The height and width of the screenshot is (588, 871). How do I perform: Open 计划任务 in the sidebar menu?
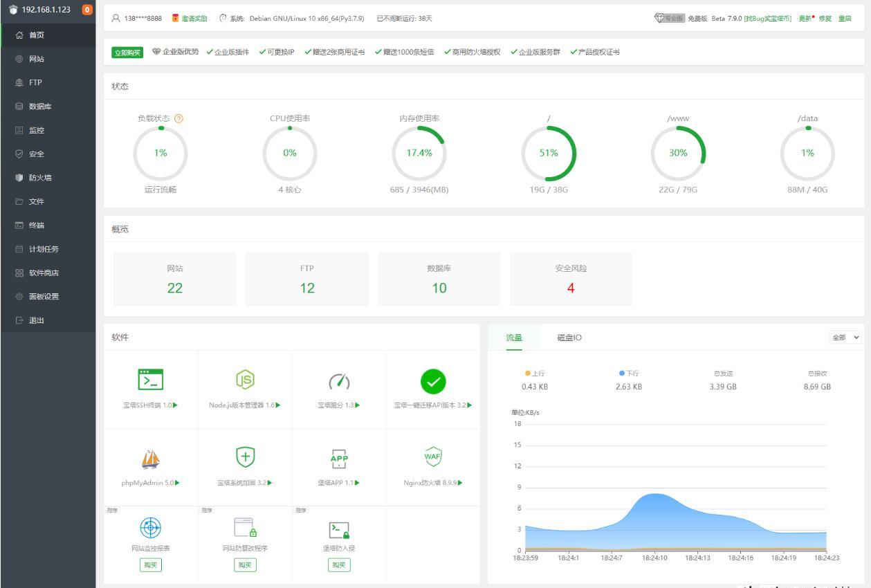[48, 249]
